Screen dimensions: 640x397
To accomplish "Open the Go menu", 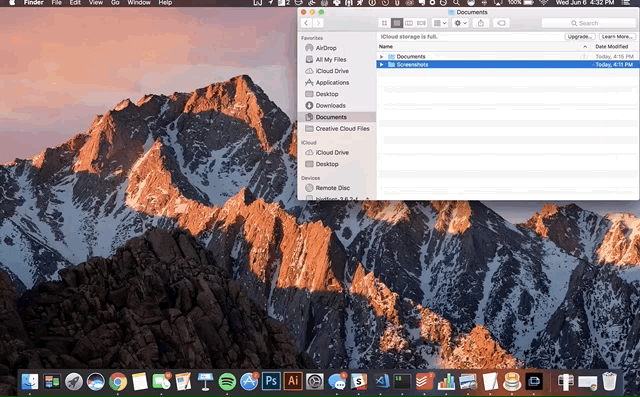I will (116, 2).
